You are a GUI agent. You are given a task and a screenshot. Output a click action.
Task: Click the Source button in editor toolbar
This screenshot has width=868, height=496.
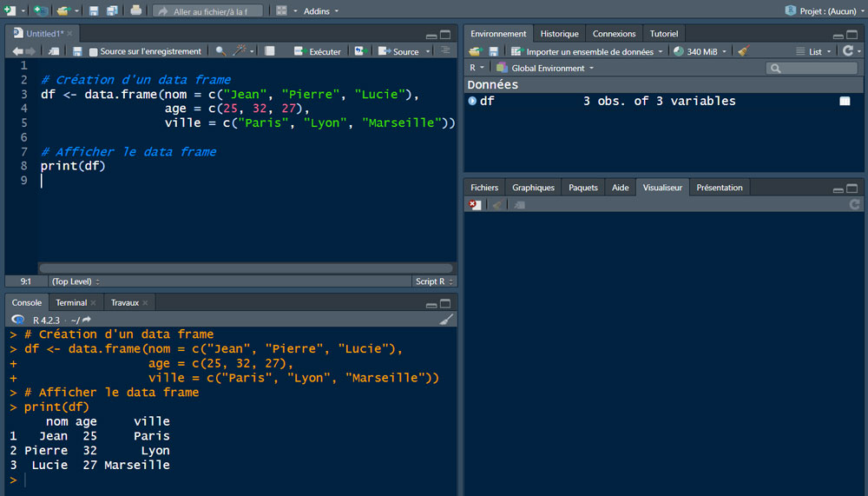(x=399, y=51)
